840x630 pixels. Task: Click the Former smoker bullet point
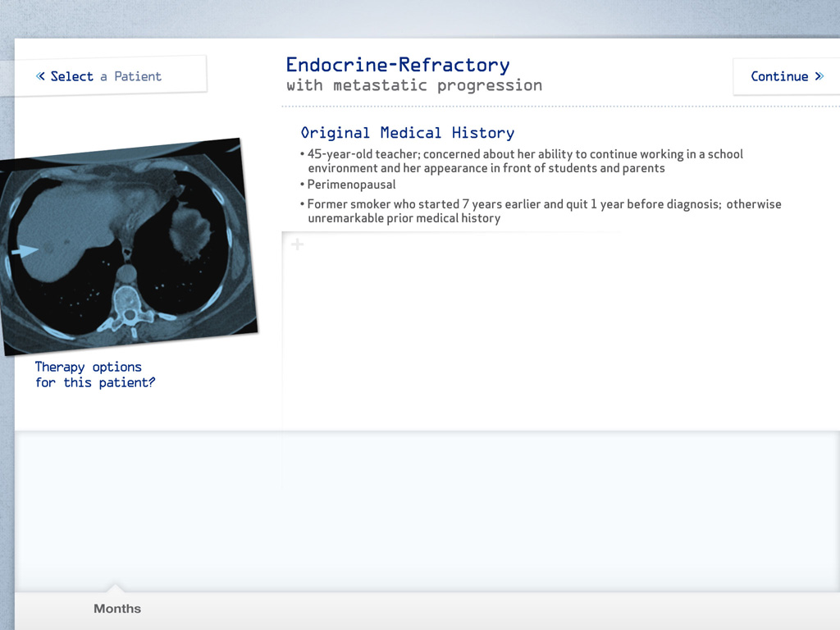(x=544, y=211)
